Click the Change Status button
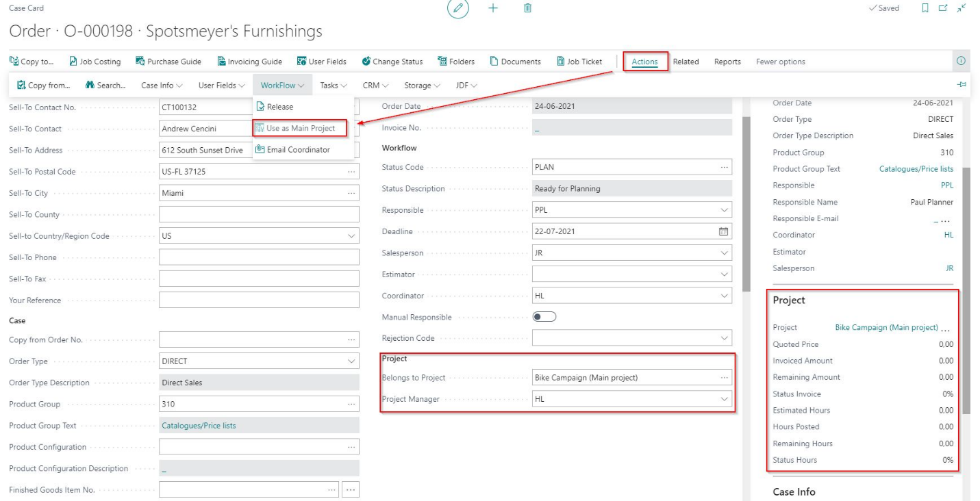The image size is (980, 501). pyautogui.click(x=392, y=62)
